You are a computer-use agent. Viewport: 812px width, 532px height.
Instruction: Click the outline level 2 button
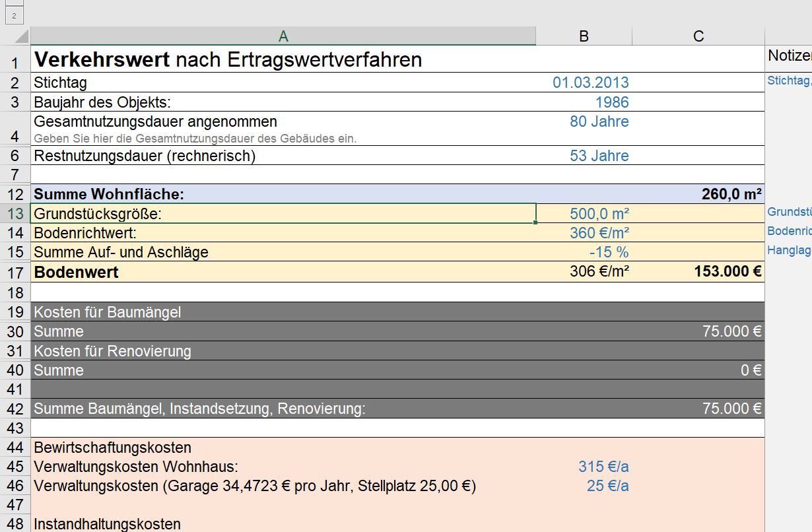point(14,16)
